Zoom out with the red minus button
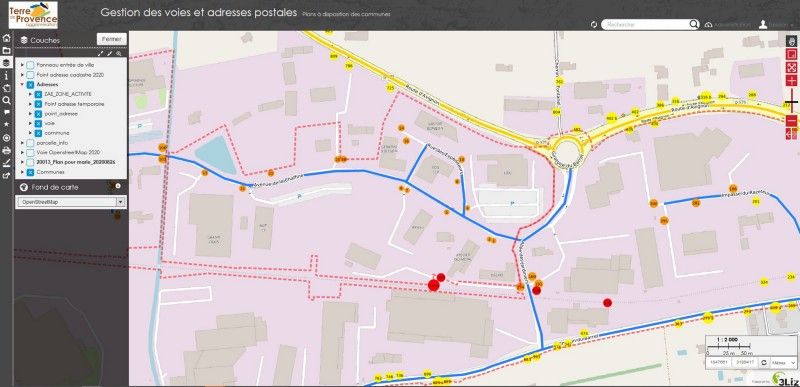800x387 pixels. click(x=791, y=121)
